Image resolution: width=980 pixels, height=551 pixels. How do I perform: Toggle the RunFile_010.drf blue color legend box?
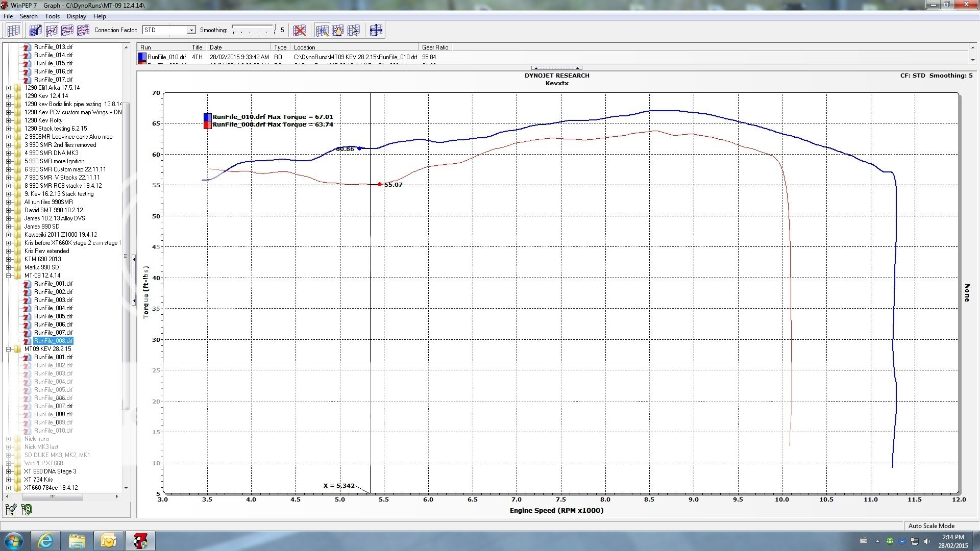(x=207, y=116)
